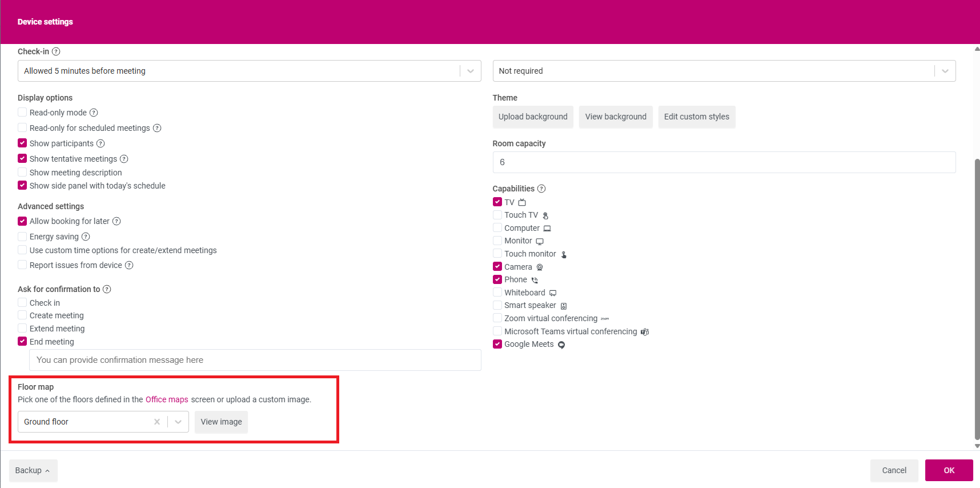Click the help icon next to Check-in
The height and width of the screenshot is (488, 980).
56,51
